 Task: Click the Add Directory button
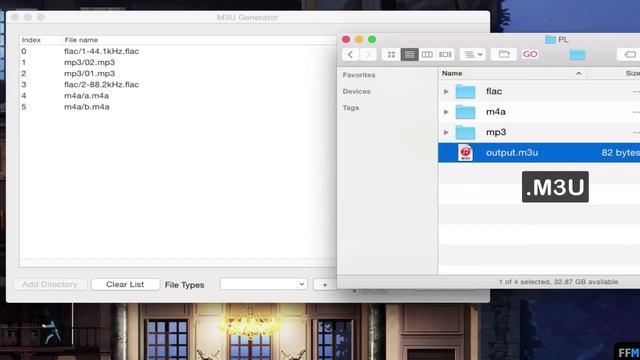pyautogui.click(x=50, y=284)
